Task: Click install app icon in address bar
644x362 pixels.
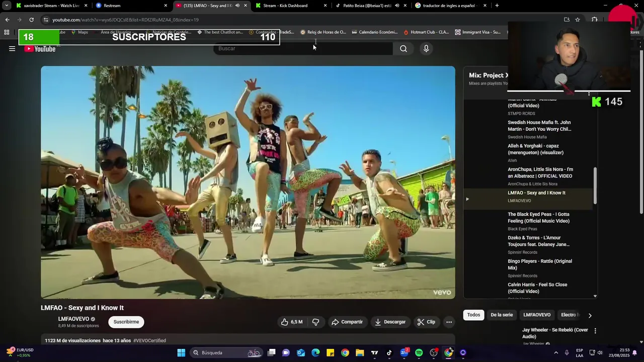Action: click(x=567, y=20)
